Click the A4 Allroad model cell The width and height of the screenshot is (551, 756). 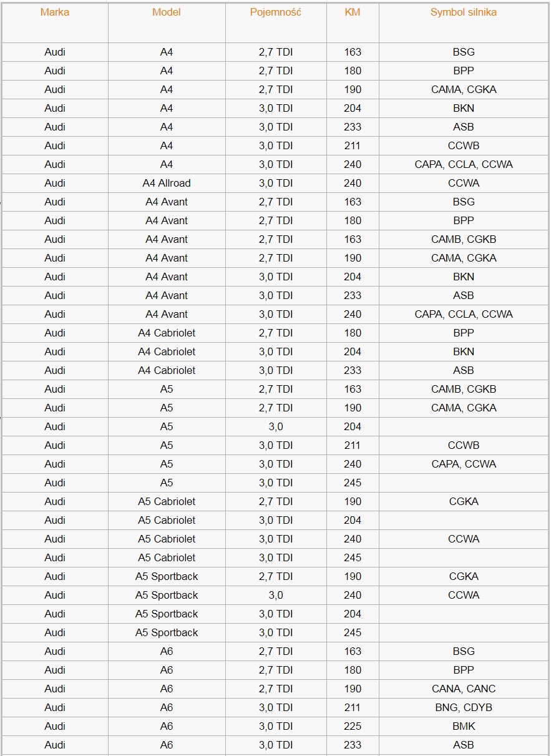tap(167, 183)
